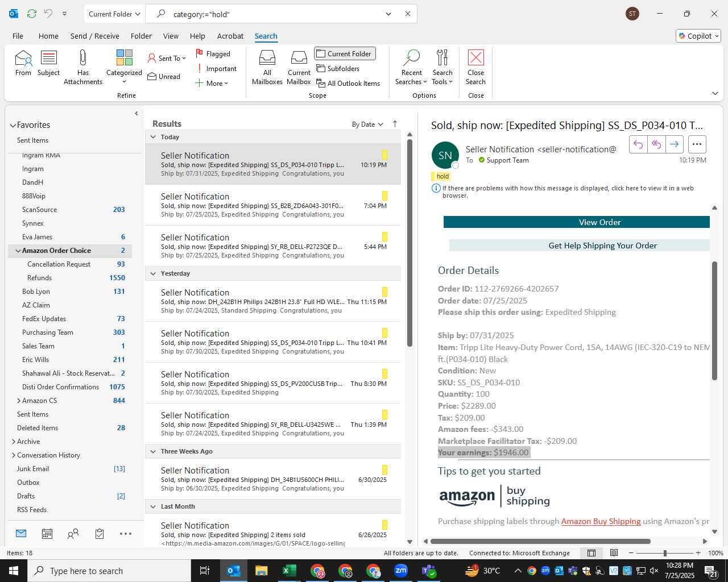Toggle Subfolders search scope
The image size is (728, 582).
[338, 69]
